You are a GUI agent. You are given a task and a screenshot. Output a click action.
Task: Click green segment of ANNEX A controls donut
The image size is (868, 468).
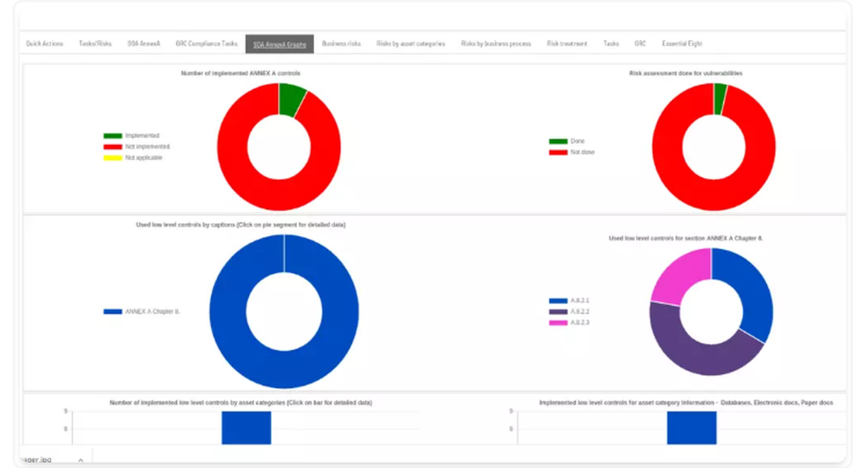click(290, 100)
